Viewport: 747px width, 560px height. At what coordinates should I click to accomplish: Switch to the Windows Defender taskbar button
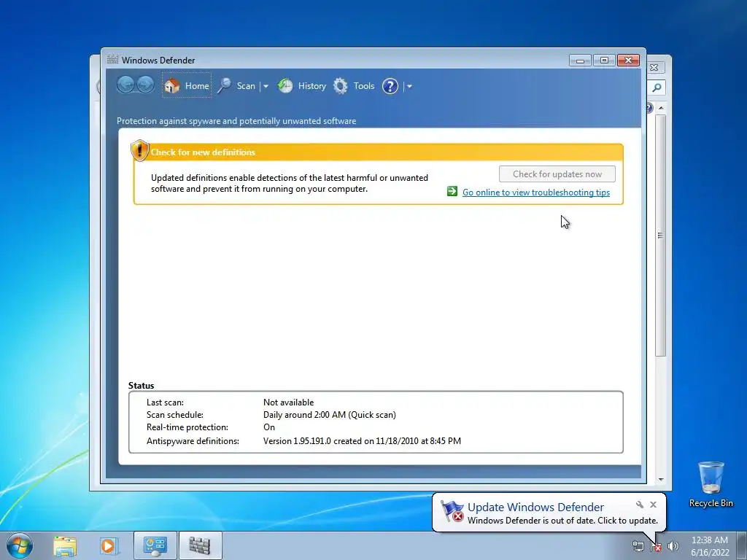click(200, 545)
